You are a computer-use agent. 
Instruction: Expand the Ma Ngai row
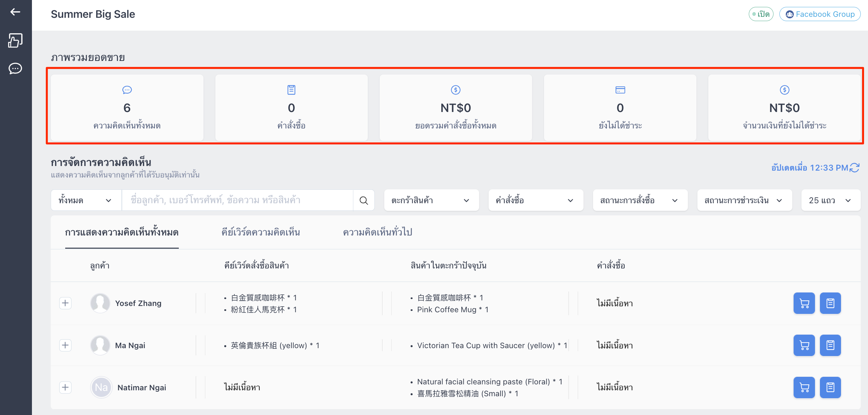[66, 345]
